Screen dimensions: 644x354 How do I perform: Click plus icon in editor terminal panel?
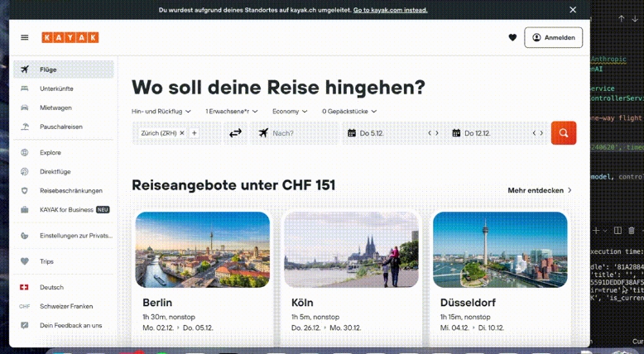[596, 231]
